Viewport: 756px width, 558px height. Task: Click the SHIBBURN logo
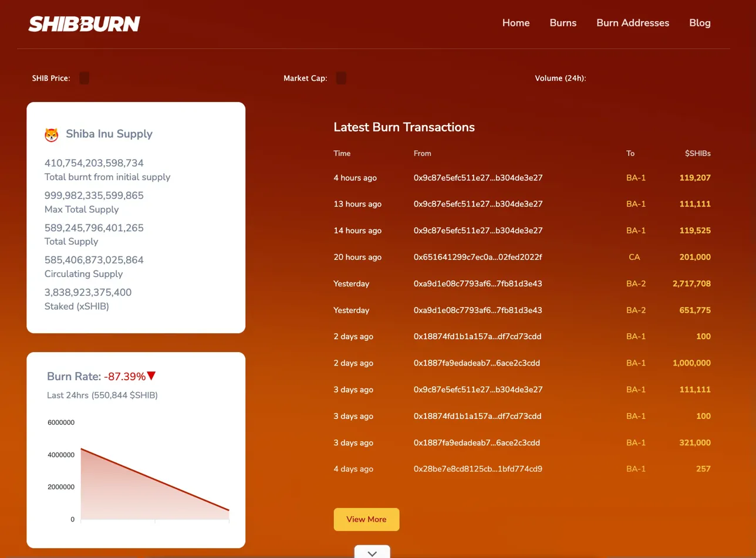coord(84,23)
